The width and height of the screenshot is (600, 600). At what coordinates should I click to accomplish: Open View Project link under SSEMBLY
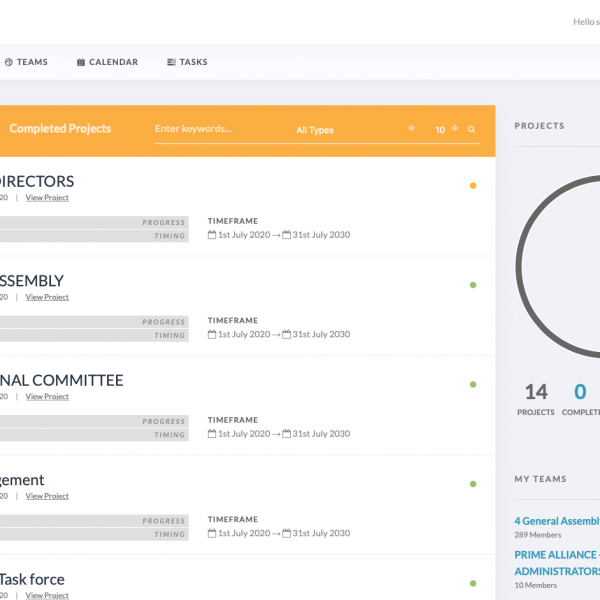click(47, 297)
